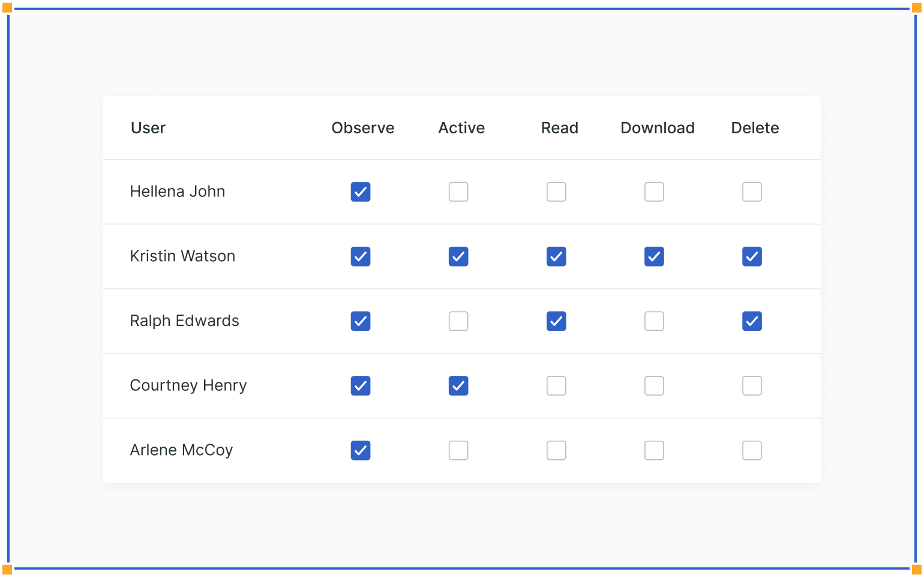924x577 pixels.
Task: Disable Active for Courtney Henry
Action: tap(458, 385)
